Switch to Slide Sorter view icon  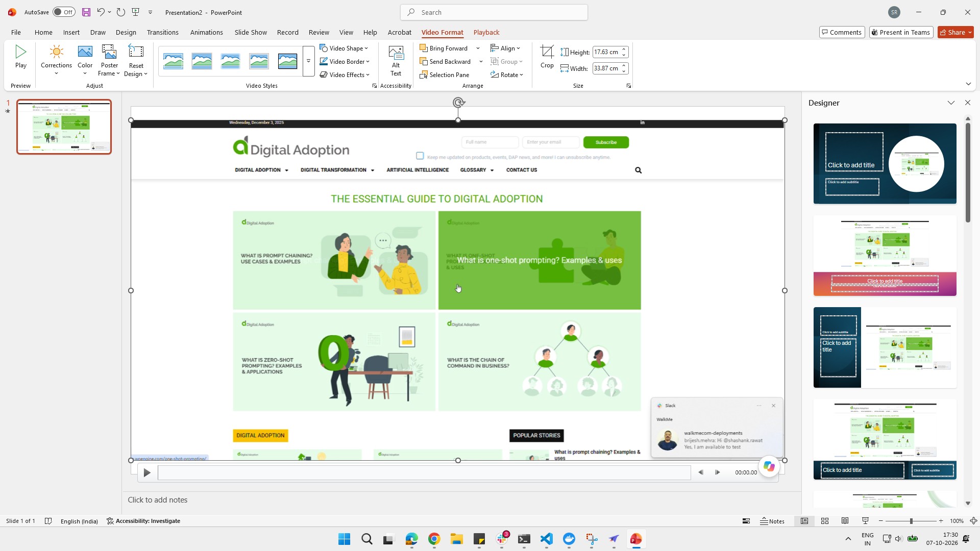tap(824, 521)
